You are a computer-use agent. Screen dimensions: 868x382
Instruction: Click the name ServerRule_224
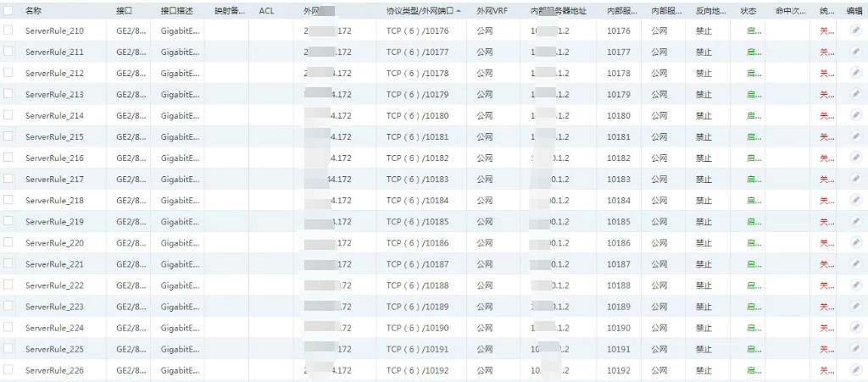click(54, 328)
